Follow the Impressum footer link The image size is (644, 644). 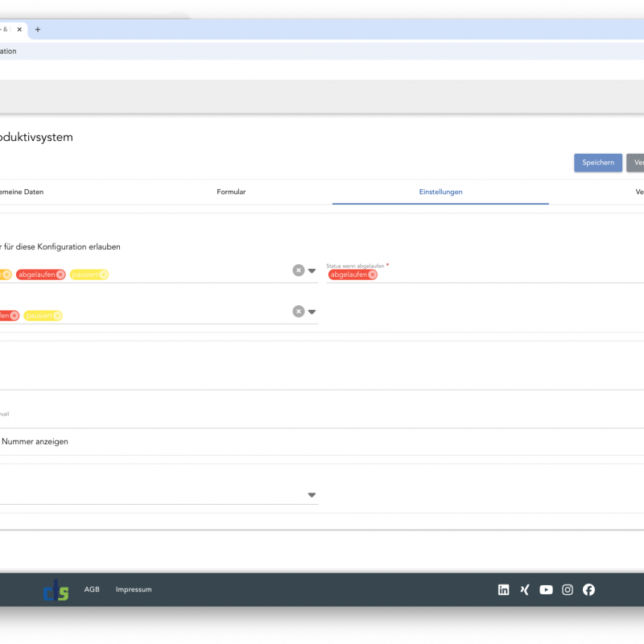[133, 590]
